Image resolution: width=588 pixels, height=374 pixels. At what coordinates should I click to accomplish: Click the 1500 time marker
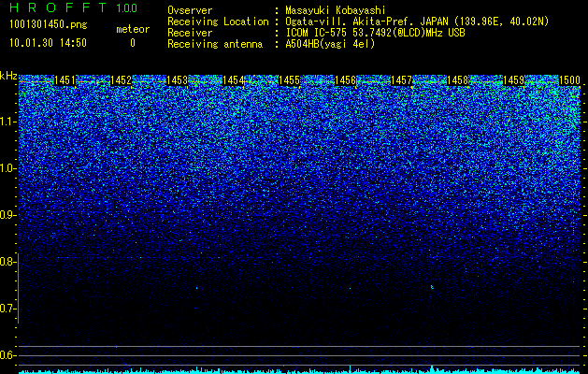point(569,80)
